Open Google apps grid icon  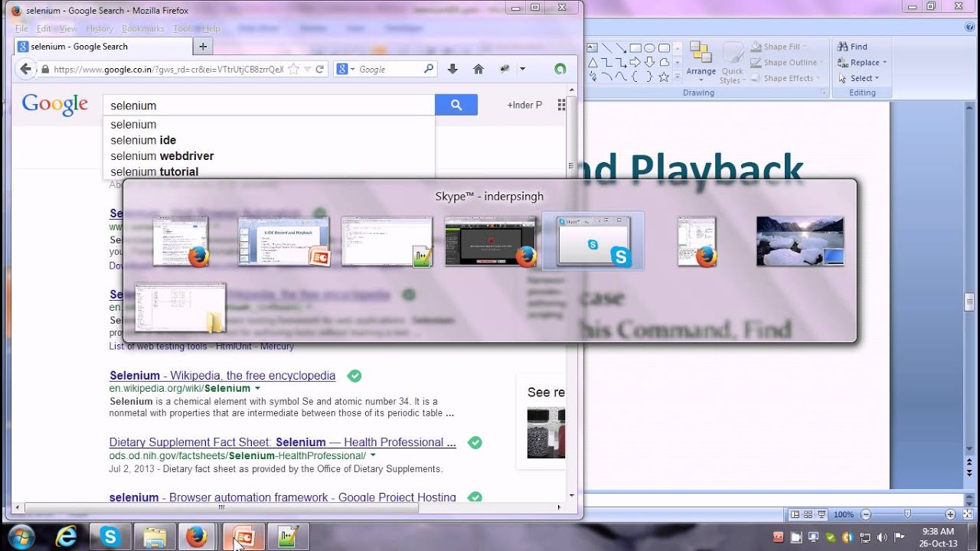coord(561,105)
